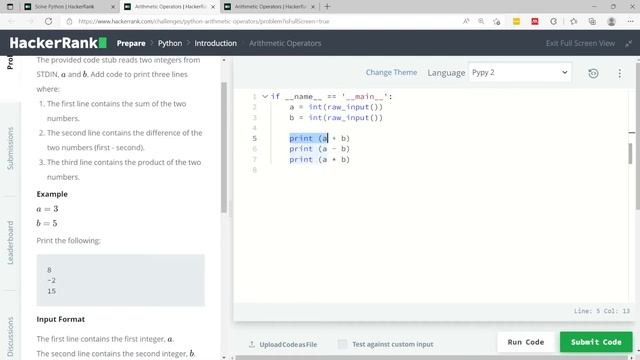Click the collapse full screen arrows icon
The height and width of the screenshot is (360, 640).
(629, 43)
